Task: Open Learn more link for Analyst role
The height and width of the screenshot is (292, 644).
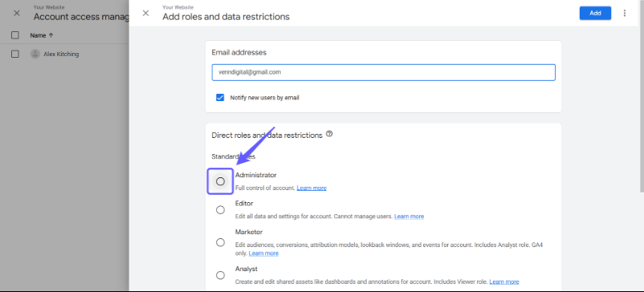Action: point(504,282)
